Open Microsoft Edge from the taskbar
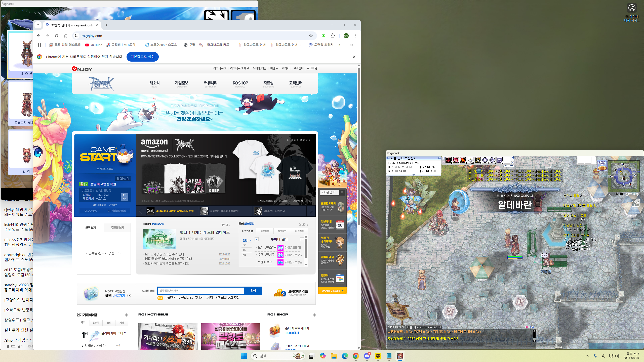 click(x=345, y=356)
